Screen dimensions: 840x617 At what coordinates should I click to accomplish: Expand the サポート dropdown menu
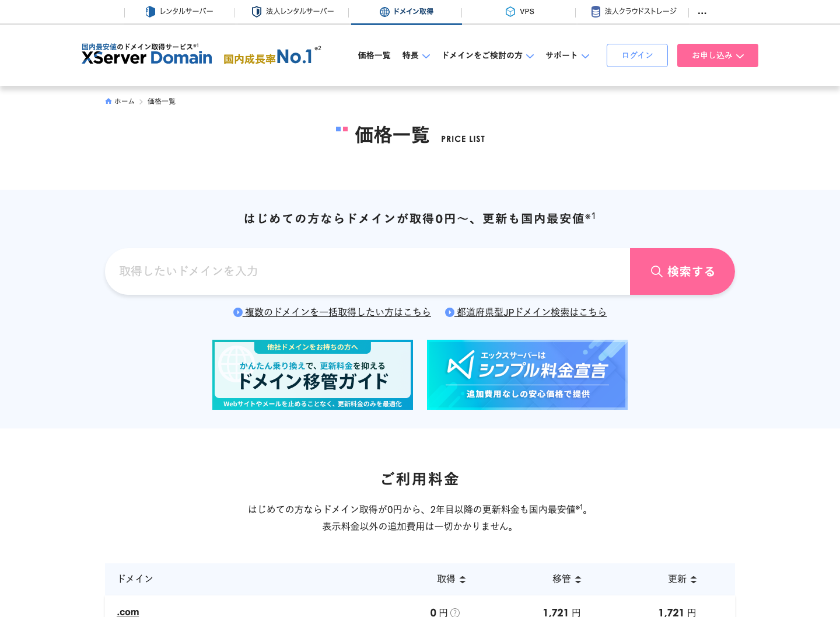point(568,55)
